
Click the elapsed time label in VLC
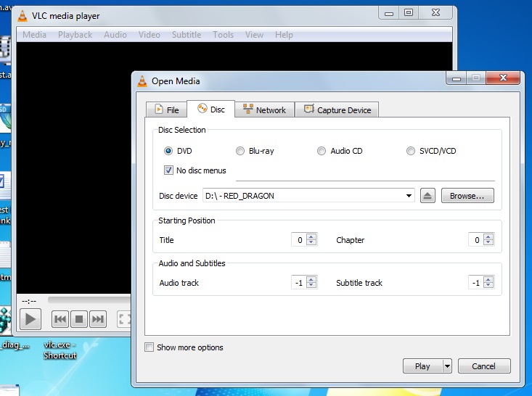(x=29, y=301)
